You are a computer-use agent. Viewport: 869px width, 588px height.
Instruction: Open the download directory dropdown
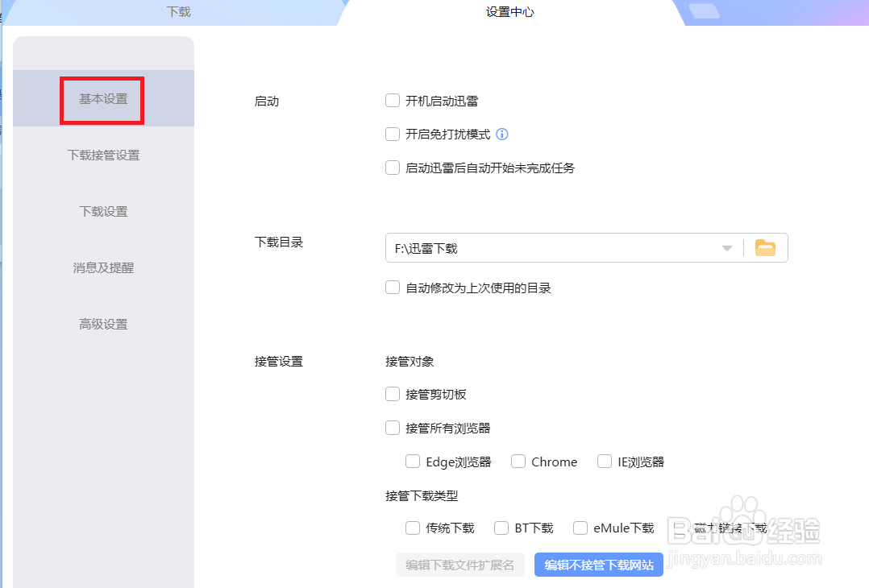[726, 247]
